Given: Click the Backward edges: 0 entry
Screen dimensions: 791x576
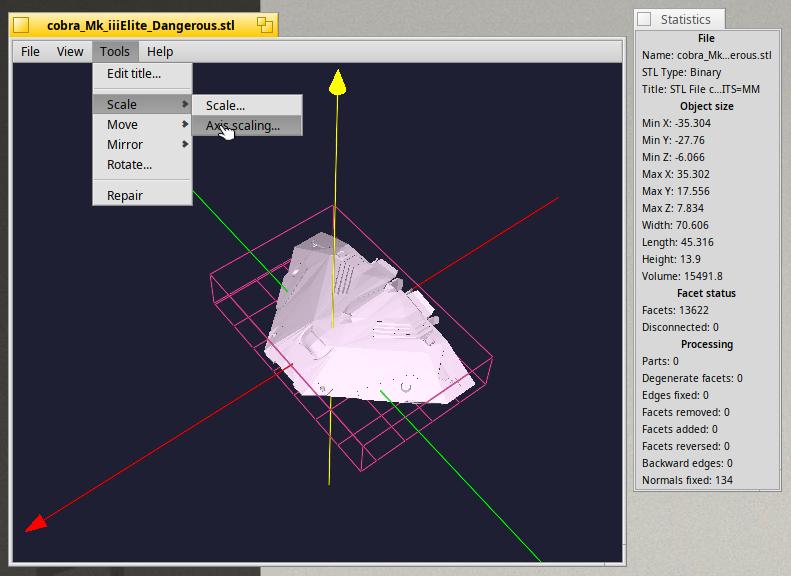Looking at the screenshot, I should (687, 463).
